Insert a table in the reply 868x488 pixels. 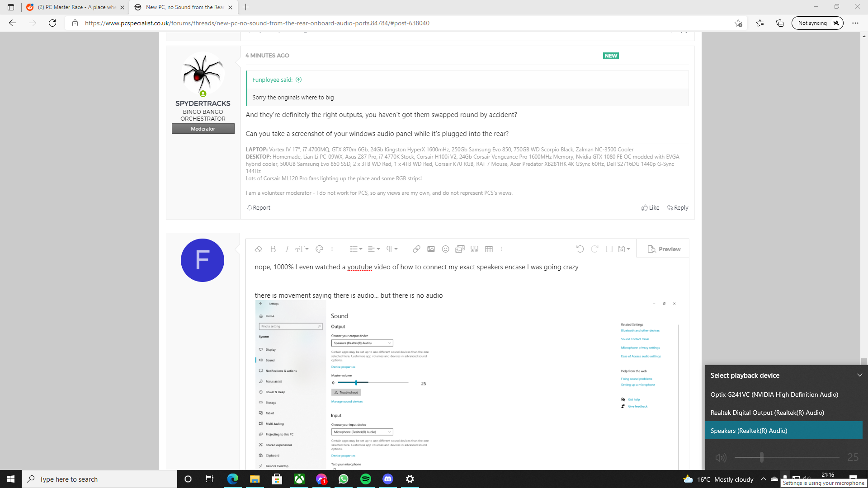click(489, 249)
